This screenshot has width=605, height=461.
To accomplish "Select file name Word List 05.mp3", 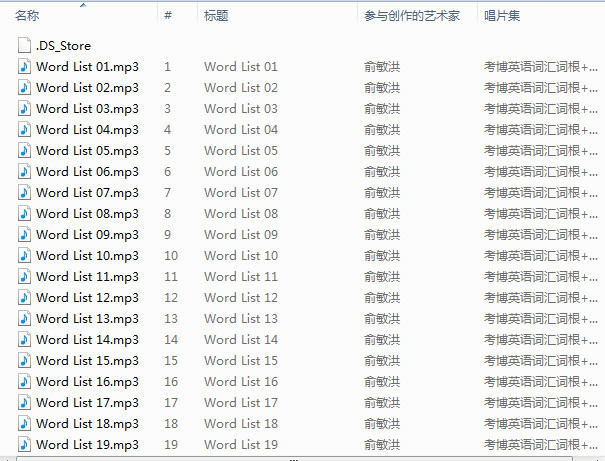I will (87, 150).
